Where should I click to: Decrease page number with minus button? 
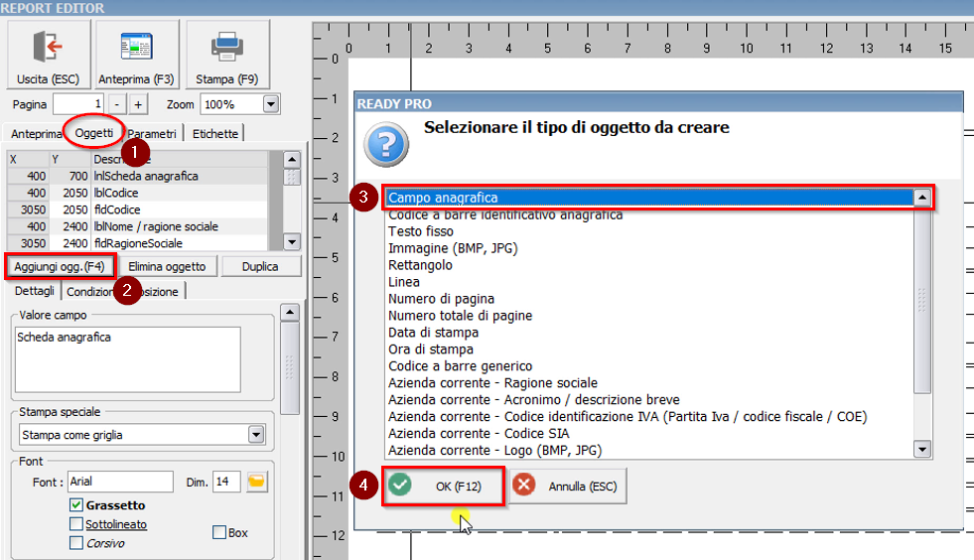click(117, 104)
